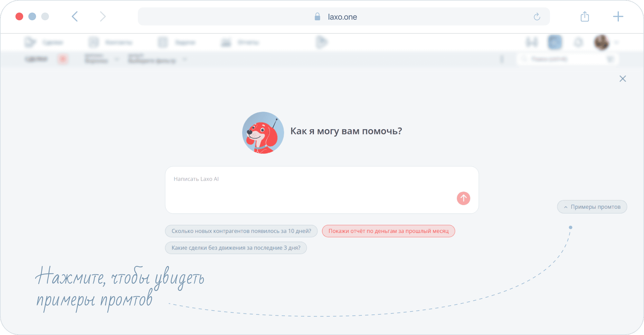
Task: Send the message with the red arrow button
Action: coord(463,198)
